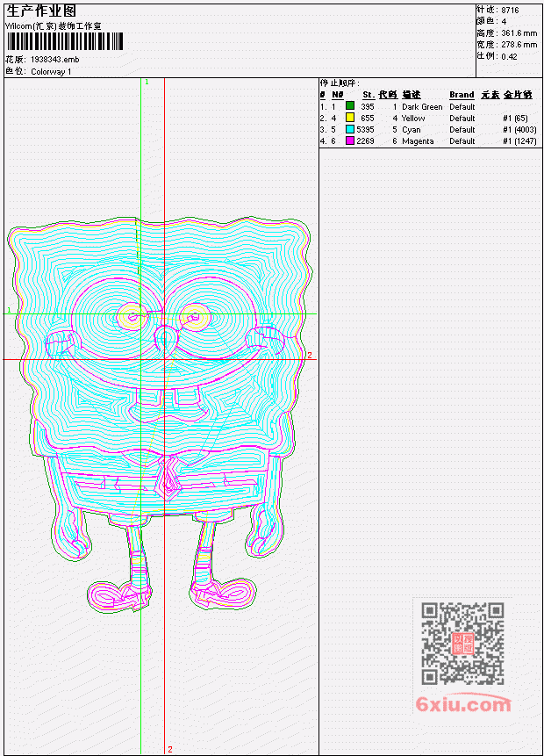
Task: Click the 描述 description column header
Action: [412, 95]
